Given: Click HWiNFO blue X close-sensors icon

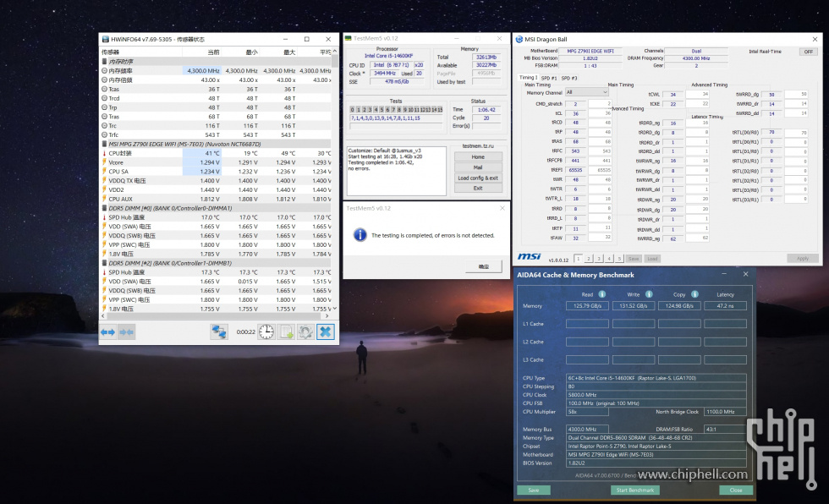Looking at the screenshot, I should (326, 331).
